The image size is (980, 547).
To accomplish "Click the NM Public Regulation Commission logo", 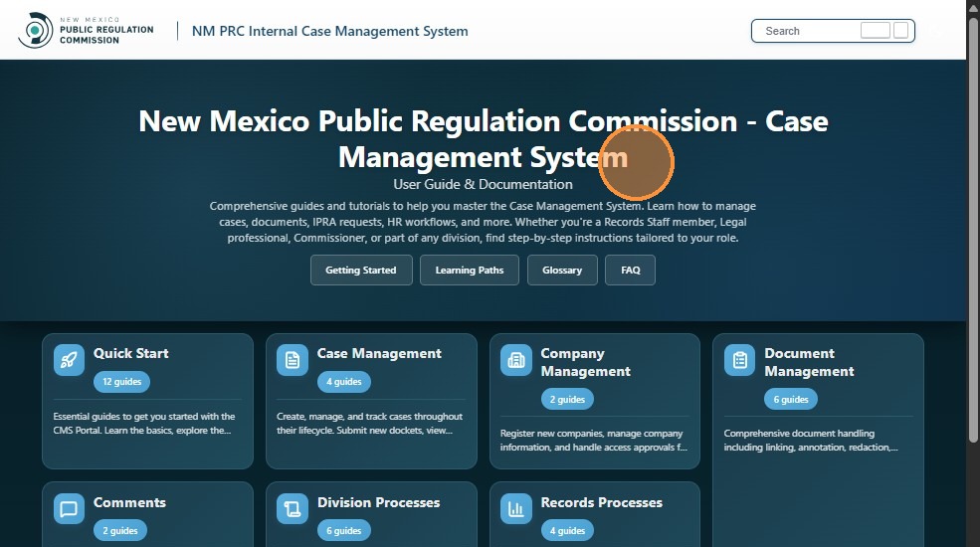I will 86,30.
